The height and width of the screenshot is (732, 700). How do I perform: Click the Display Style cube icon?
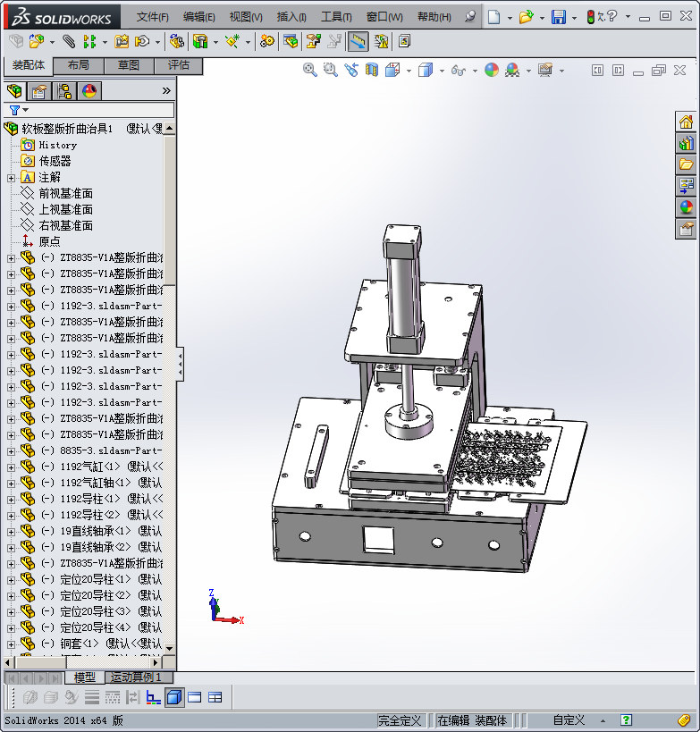point(426,70)
